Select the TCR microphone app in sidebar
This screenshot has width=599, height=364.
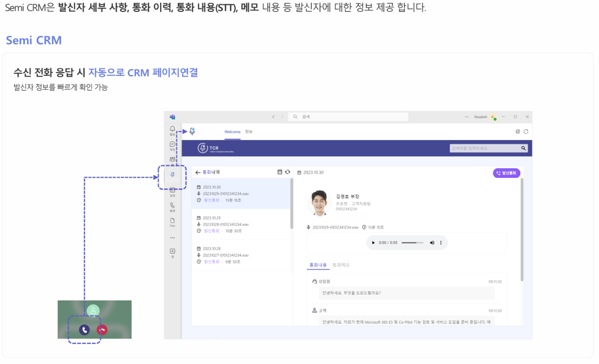(172, 175)
